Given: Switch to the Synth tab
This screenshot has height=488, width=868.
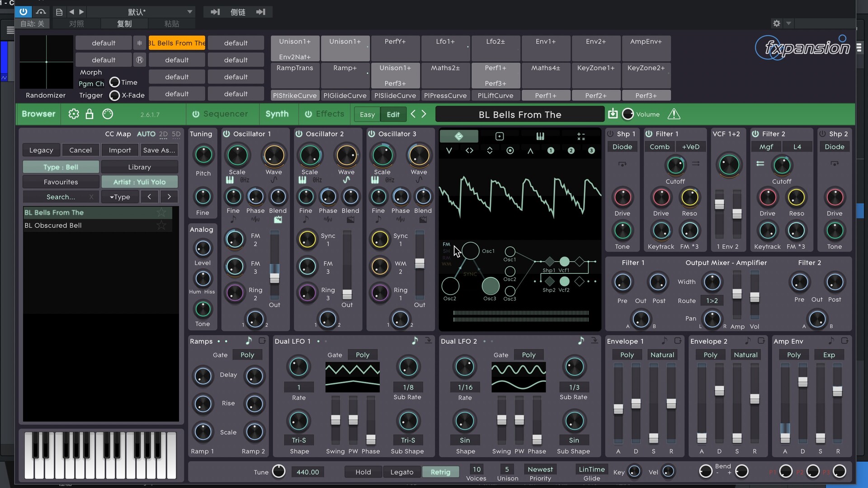Looking at the screenshot, I should (x=277, y=114).
